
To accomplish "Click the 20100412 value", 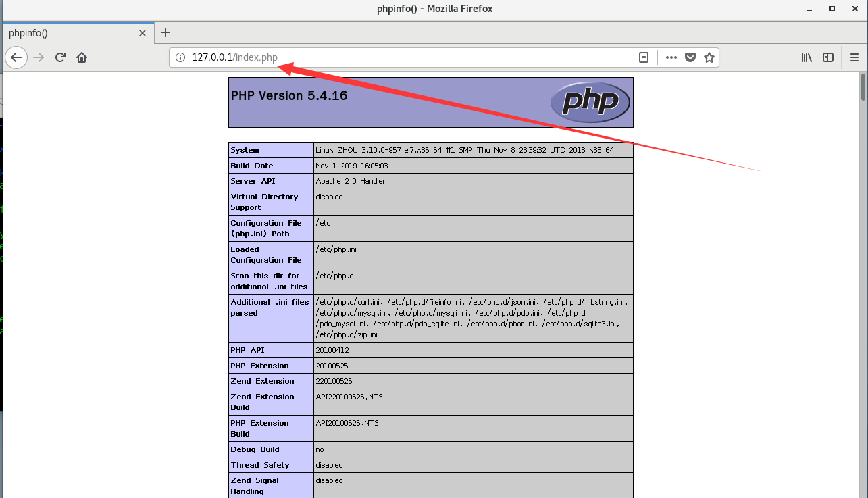I will click(x=332, y=350).
